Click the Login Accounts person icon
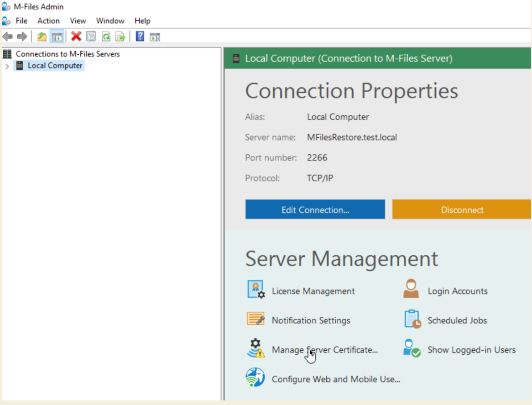The image size is (532, 405). tap(411, 289)
